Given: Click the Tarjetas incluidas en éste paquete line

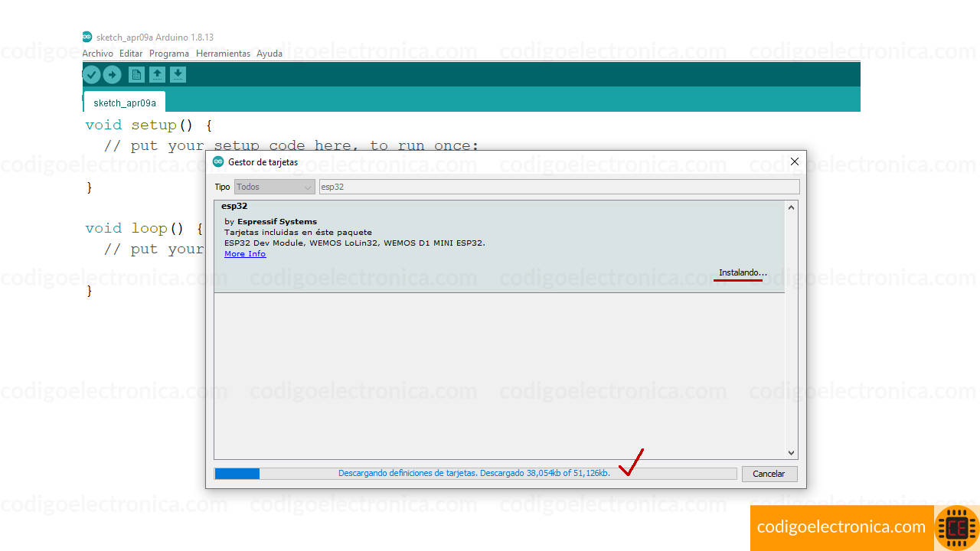Looking at the screenshot, I should 298,232.
